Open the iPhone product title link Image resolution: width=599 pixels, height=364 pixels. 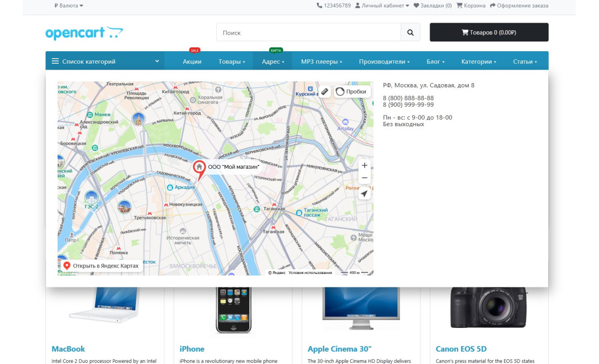coord(192,349)
